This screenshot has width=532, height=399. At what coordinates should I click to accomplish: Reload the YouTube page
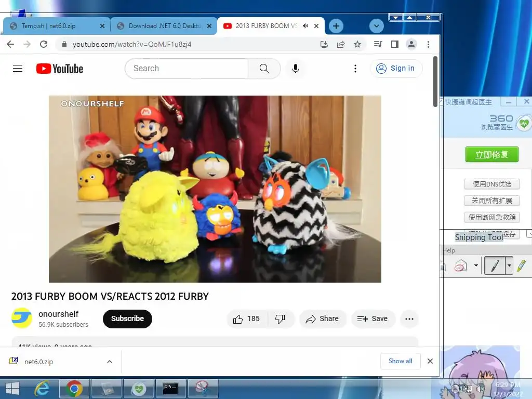44,44
